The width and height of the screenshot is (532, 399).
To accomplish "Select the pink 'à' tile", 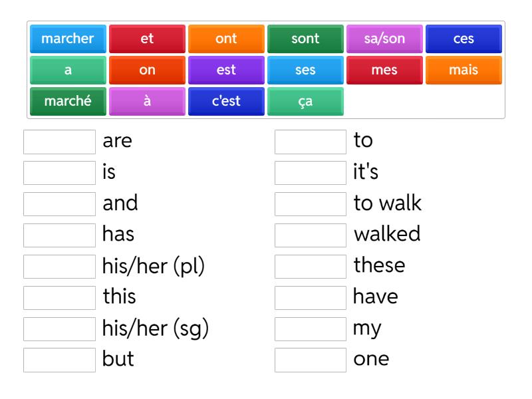I will [146, 100].
